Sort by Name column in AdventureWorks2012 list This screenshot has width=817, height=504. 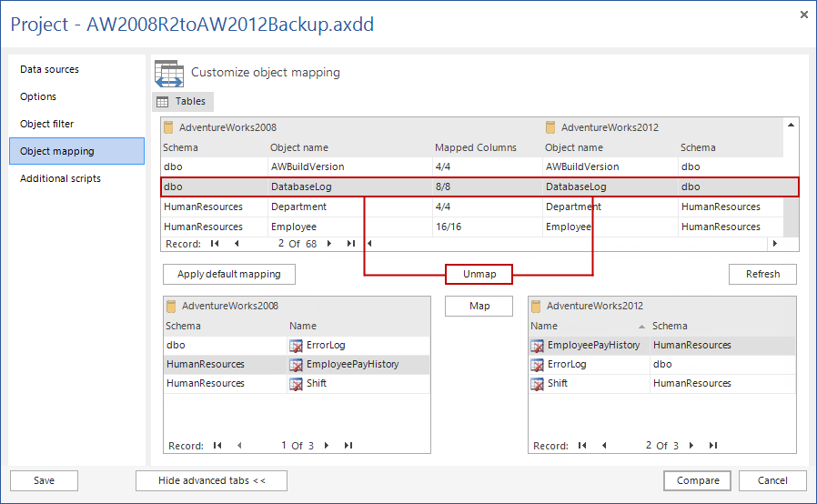(588, 326)
